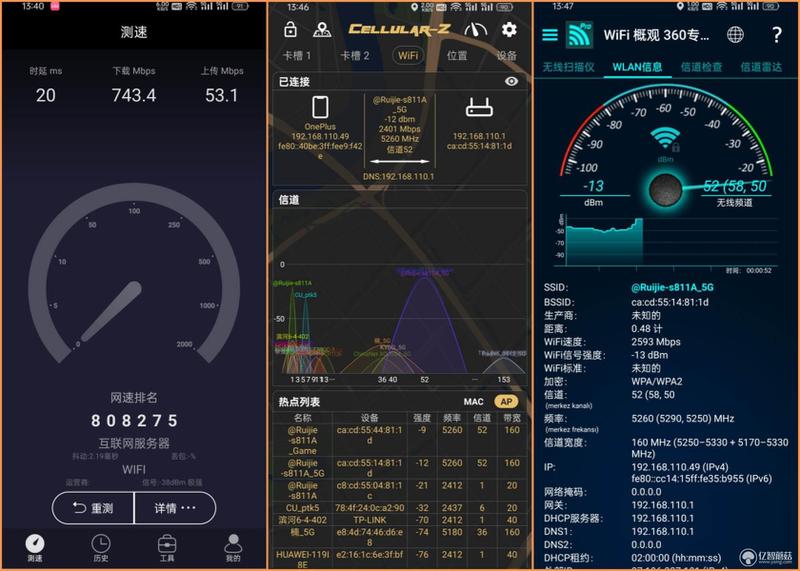Switch to 信道检查 tab
The height and width of the screenshot is (571, 800).
tap(702, 67)
